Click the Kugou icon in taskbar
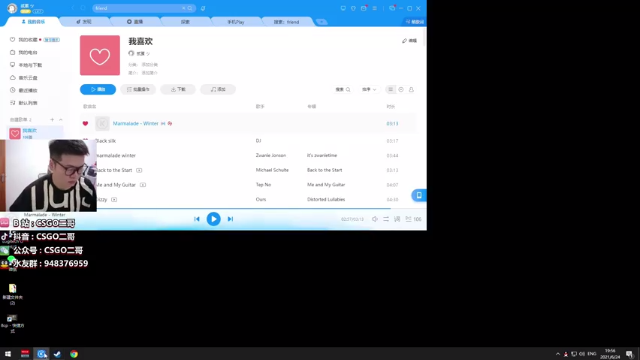Image resolution: width=640 pixels, height=360 pixels. (41, 354)
